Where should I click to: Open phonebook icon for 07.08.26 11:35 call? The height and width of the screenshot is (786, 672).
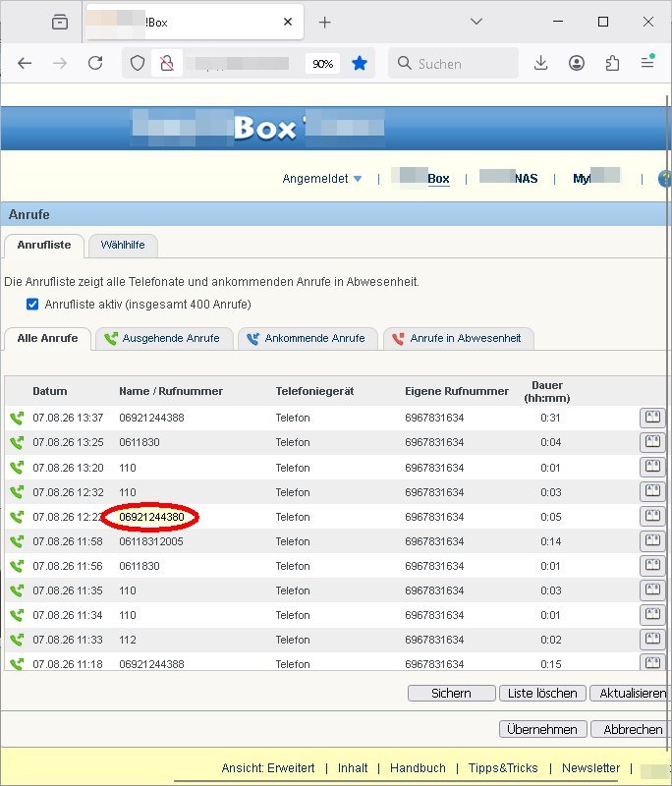652,590
